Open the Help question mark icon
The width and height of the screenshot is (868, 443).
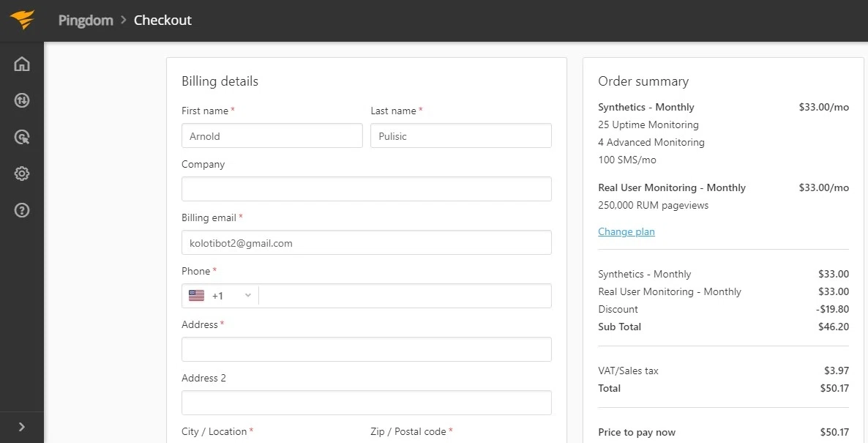[x=21, y=210]
